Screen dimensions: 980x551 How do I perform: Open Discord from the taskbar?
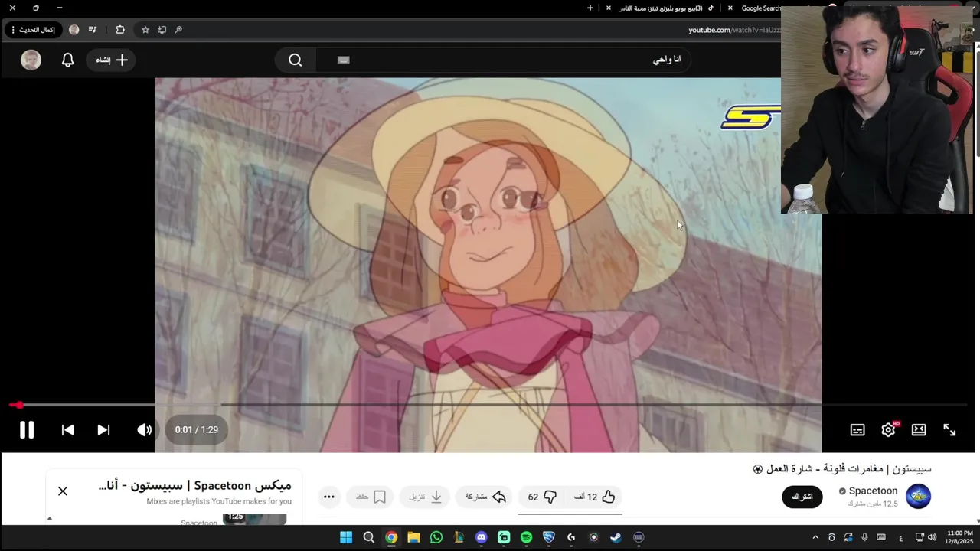coord(481,537)
